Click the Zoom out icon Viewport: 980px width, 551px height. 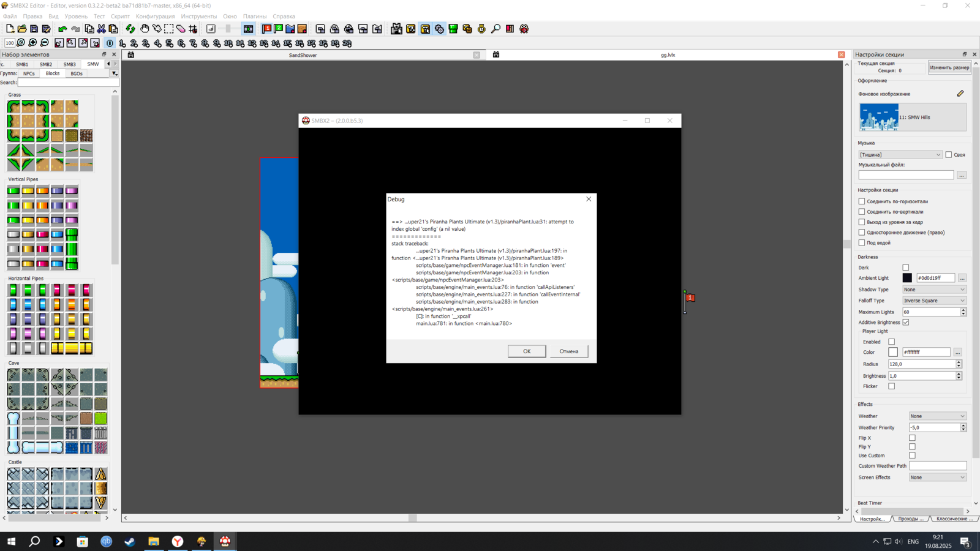click(44, 43)
